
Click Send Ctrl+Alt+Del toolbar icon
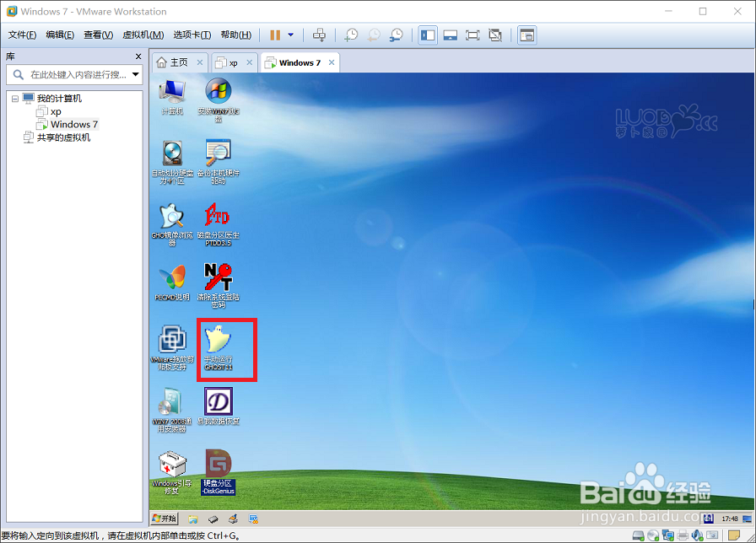(x=319, y=35)
